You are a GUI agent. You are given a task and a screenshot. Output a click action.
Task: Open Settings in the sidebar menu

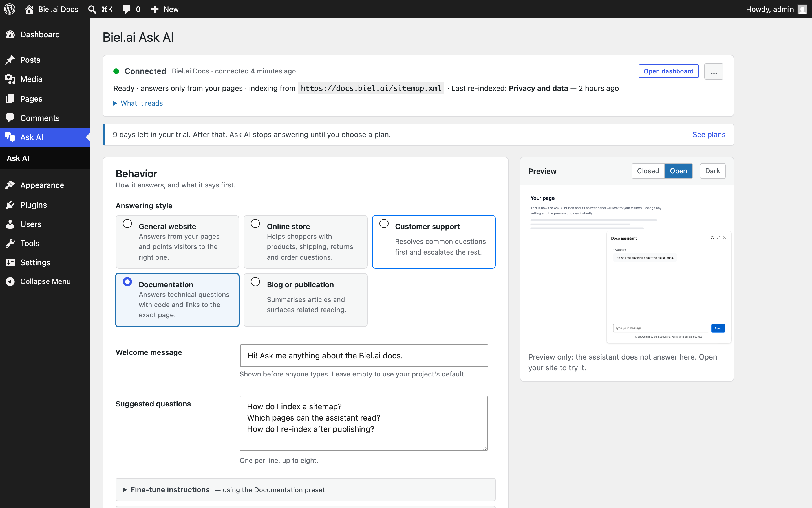(45, 262)
